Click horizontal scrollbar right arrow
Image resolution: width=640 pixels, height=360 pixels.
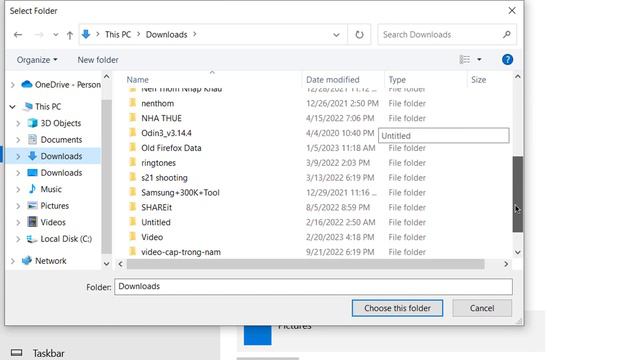506,264
